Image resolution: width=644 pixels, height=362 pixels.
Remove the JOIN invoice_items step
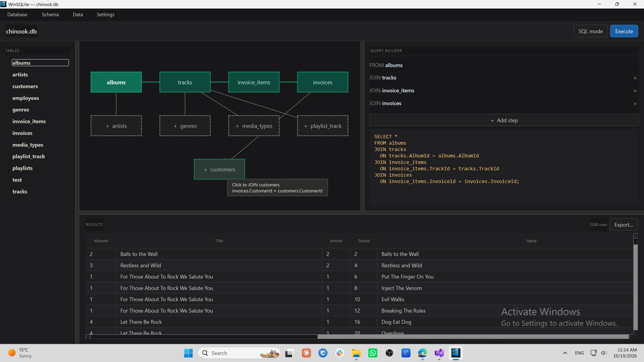(635, 91)
